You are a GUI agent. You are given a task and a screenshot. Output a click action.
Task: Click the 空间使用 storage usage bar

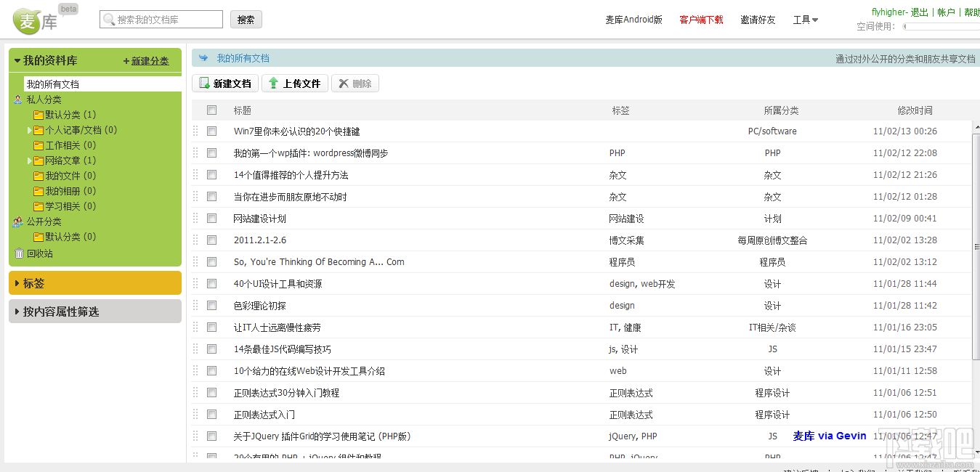click(941, 27)
